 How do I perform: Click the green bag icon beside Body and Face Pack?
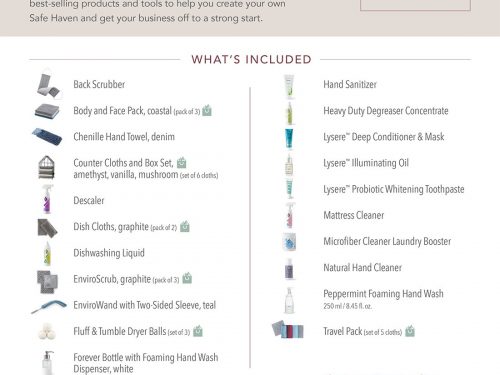point(207,110)
